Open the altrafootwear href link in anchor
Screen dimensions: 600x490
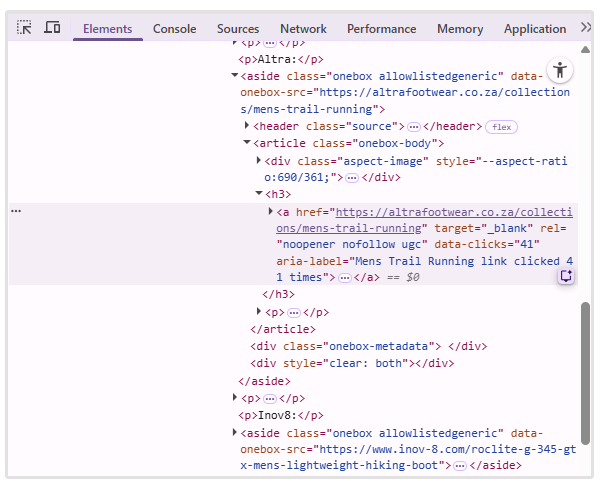(x=453, y=212)
